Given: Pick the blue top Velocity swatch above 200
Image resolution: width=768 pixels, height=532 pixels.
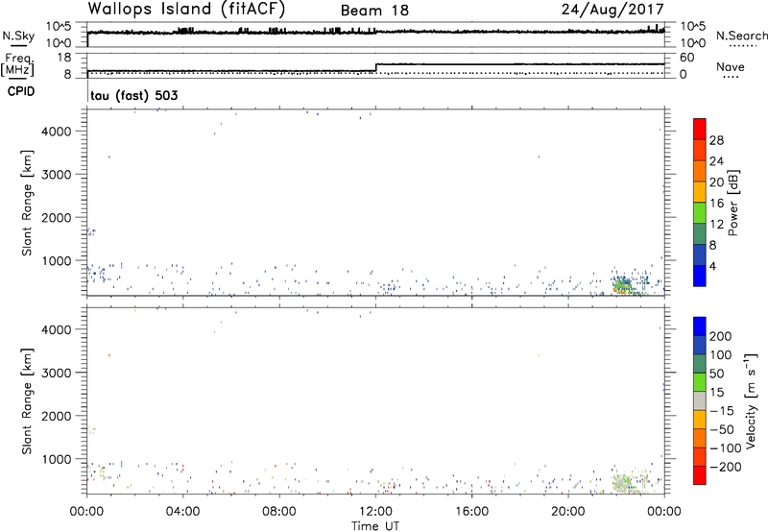Looking at the screenshot, I should (700, 326).
